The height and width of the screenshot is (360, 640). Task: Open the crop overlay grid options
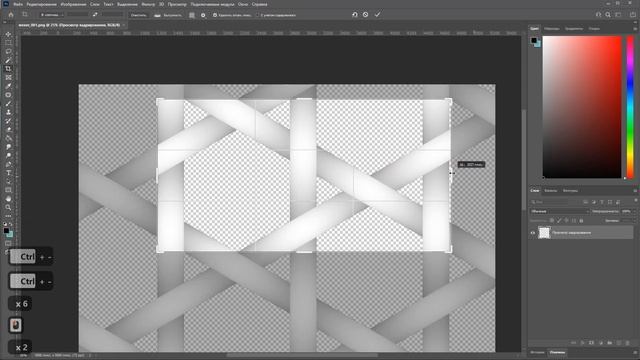[x=192, y=15]
